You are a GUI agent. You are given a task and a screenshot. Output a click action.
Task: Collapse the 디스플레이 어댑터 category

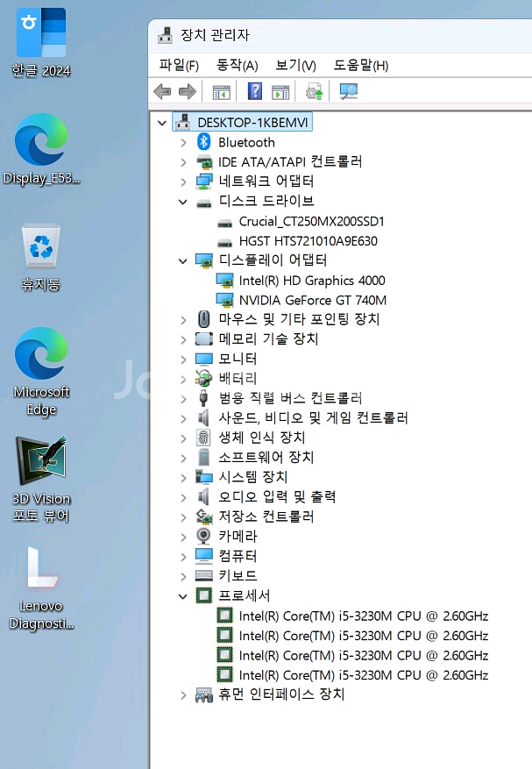point(183,261)
